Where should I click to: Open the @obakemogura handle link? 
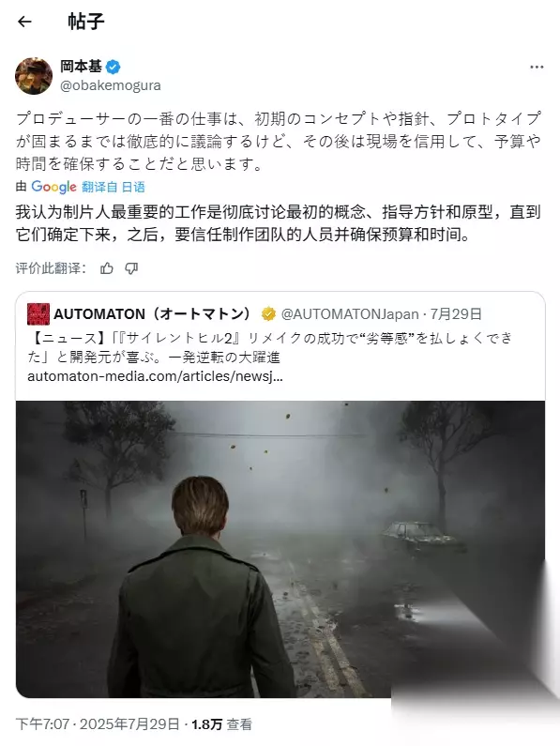(x=111, y=85)
